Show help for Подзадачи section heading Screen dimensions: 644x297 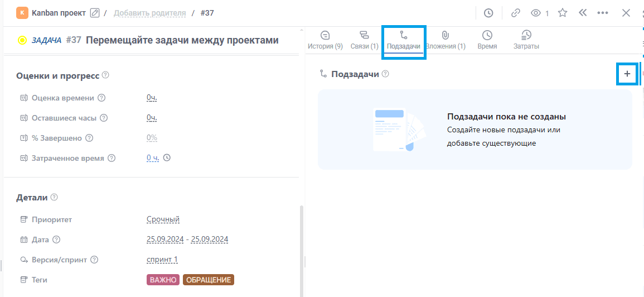pyautogui.click(x=385, y=74)
